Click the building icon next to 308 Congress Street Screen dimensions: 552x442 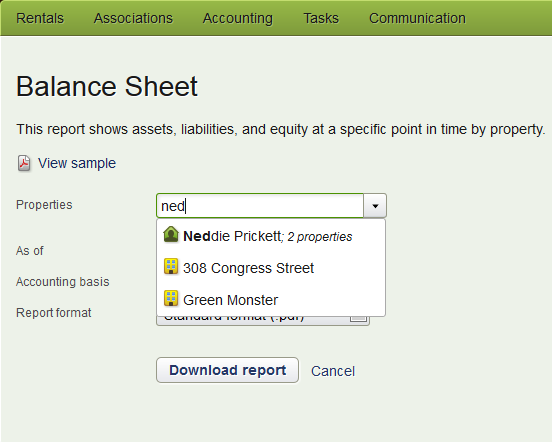click(x=171, y=266)
